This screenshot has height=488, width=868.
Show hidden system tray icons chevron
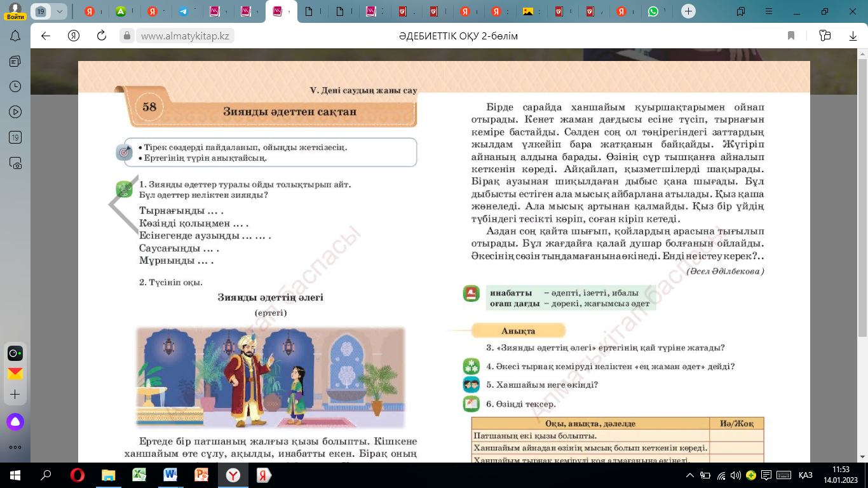(x=690, y=475)
